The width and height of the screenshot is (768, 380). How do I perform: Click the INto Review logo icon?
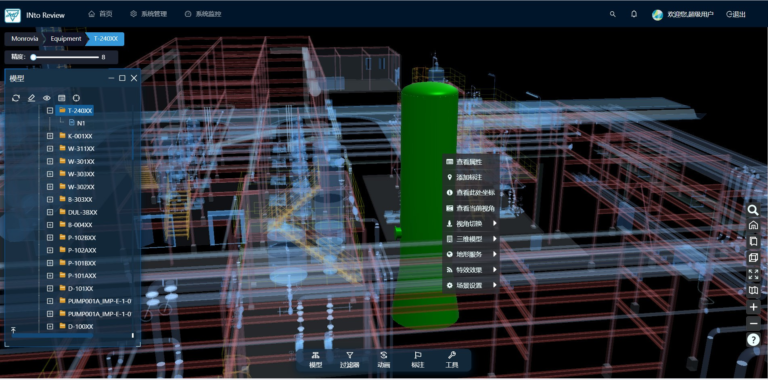pyautogui.click(x=13, y=15)
